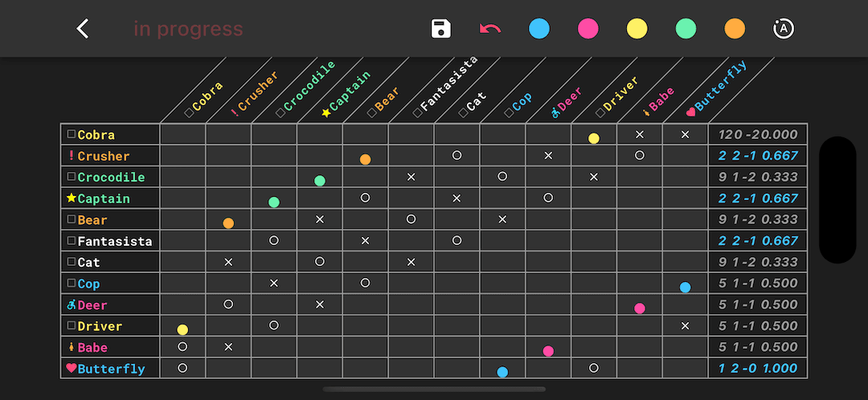The image size is (868, 400).
Task: Tap the back chevron arrow
Action: 83,28
